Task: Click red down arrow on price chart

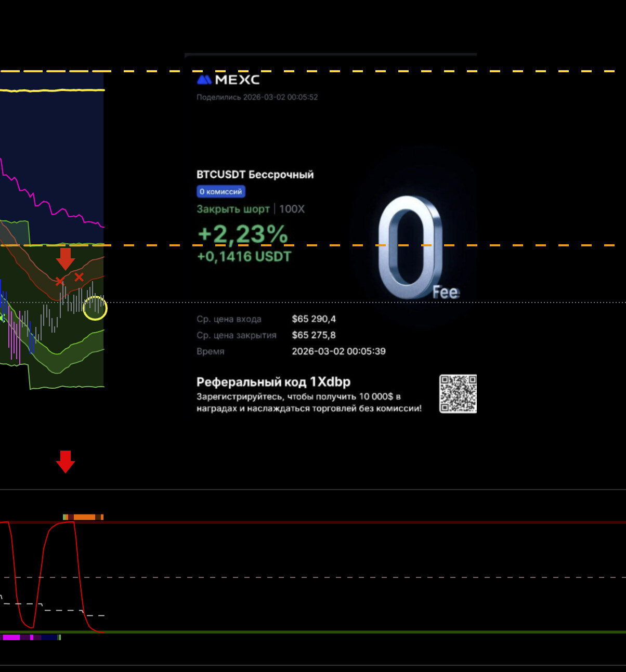Action: pos(65,259)
